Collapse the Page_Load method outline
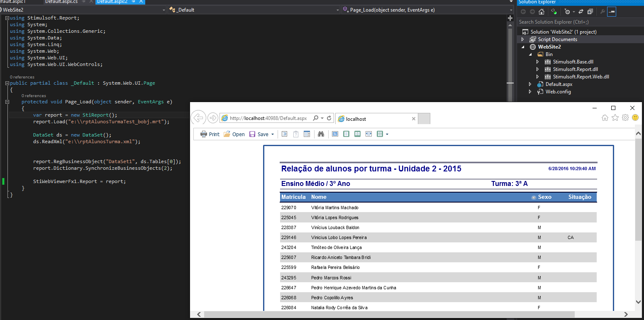The width and height of the screenshot is (644, 320). click(7, 102)
